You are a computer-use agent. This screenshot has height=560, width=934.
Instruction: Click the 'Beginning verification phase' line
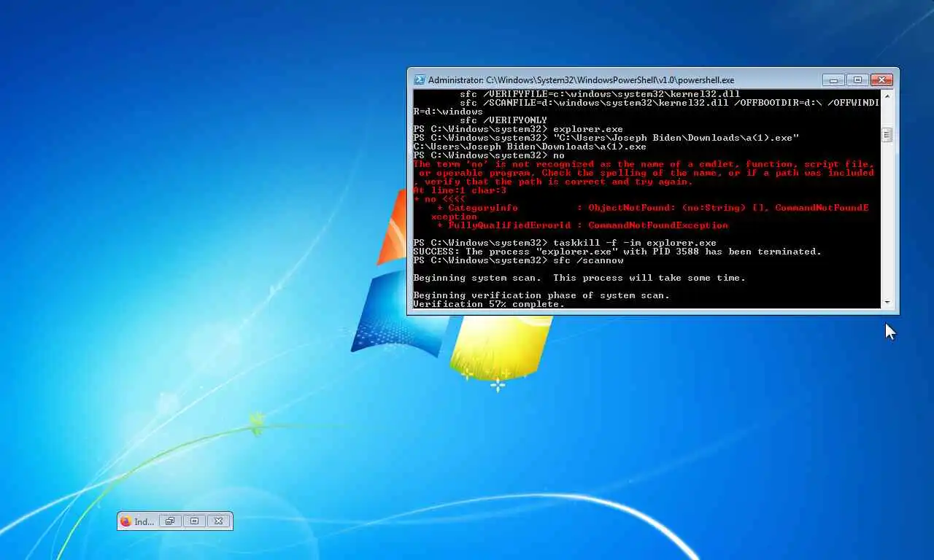(541, 295)
